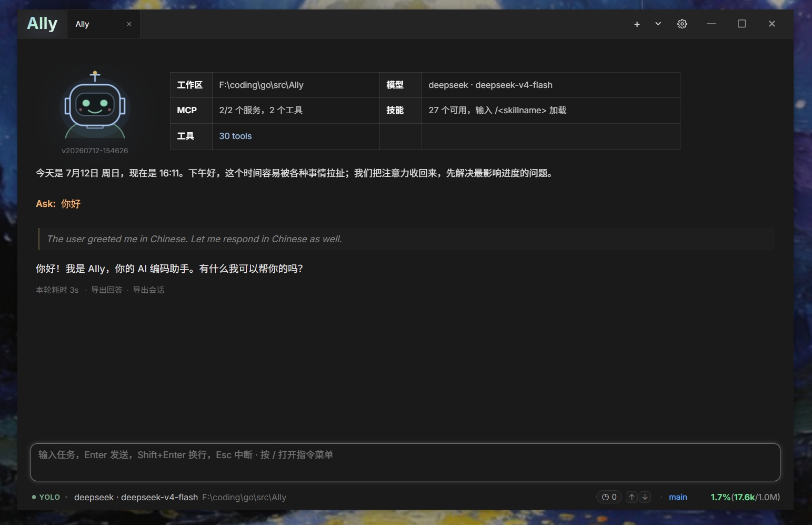Click the 本轮耗时 3s label
Viewport: 812px width, 525px height.
pyautogui.click(x=57, y=290)
